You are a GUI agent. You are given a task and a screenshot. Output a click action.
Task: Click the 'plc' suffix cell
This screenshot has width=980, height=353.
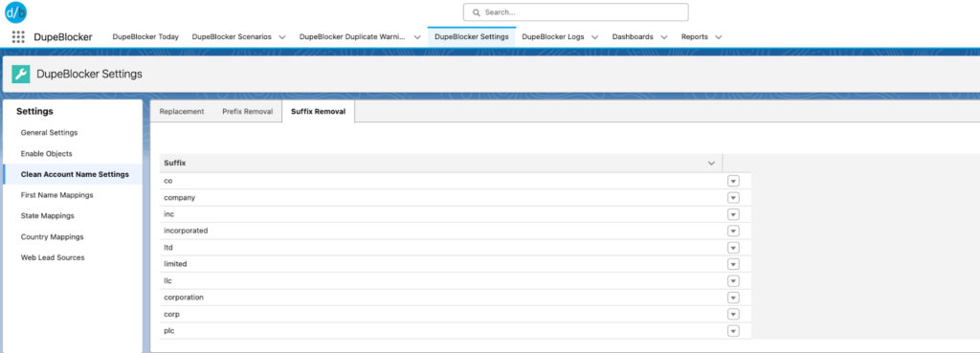pos(440,331)
